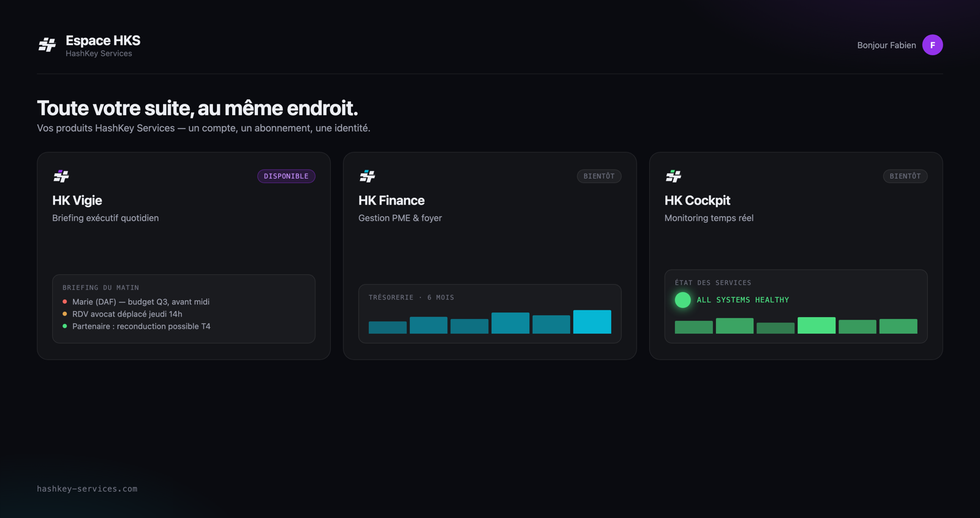This screenshot has height=518, width=980.
Task: Click the hashkey-services.com footer link
Action: click(87, 489)
